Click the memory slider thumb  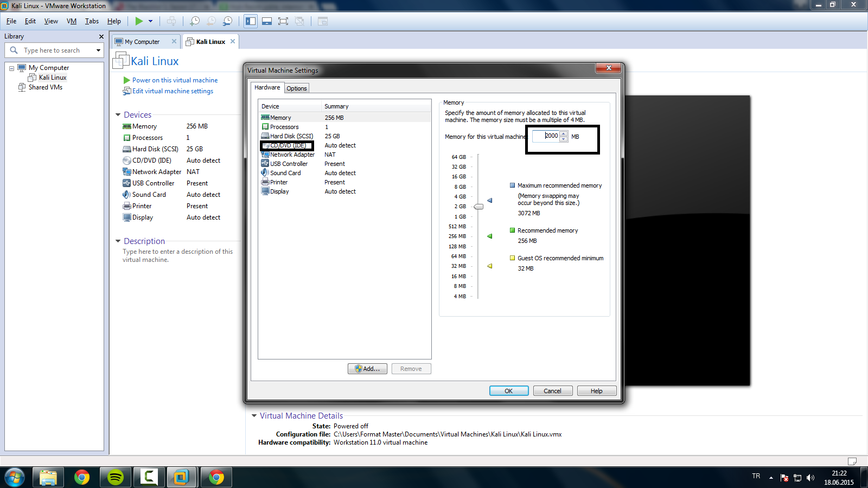[478, 207]
